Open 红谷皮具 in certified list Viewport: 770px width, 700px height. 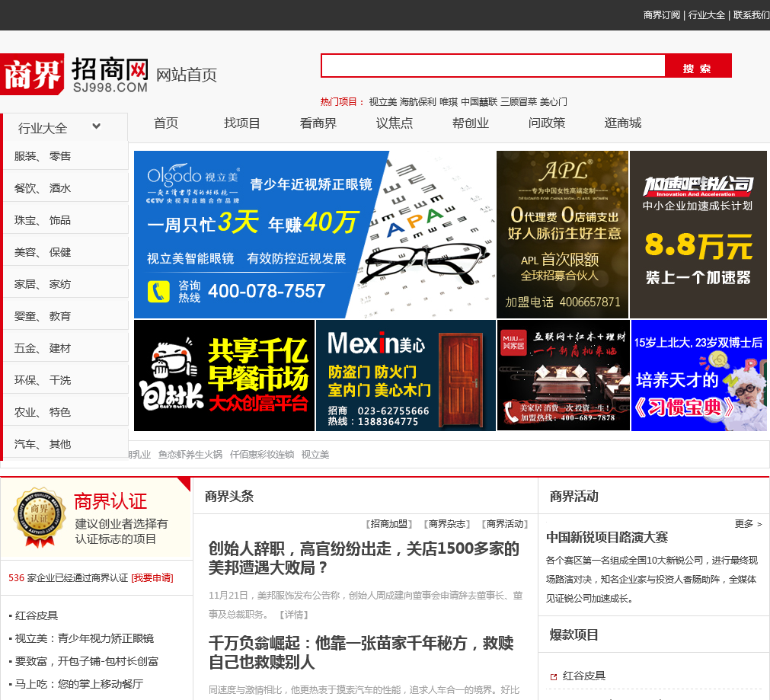tap(37, 615)
